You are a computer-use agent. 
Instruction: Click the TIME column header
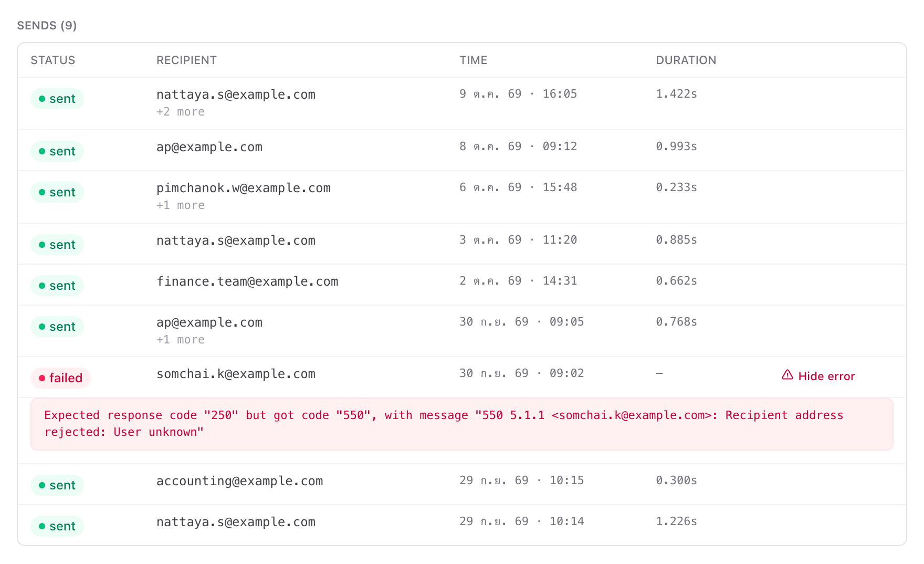(x=474, y=60)
